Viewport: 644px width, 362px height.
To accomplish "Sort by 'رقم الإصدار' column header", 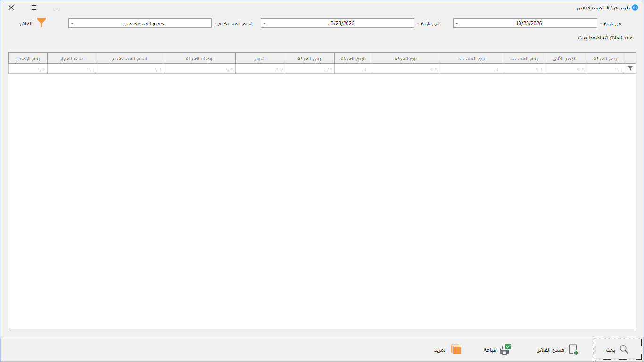I will 28,58.
